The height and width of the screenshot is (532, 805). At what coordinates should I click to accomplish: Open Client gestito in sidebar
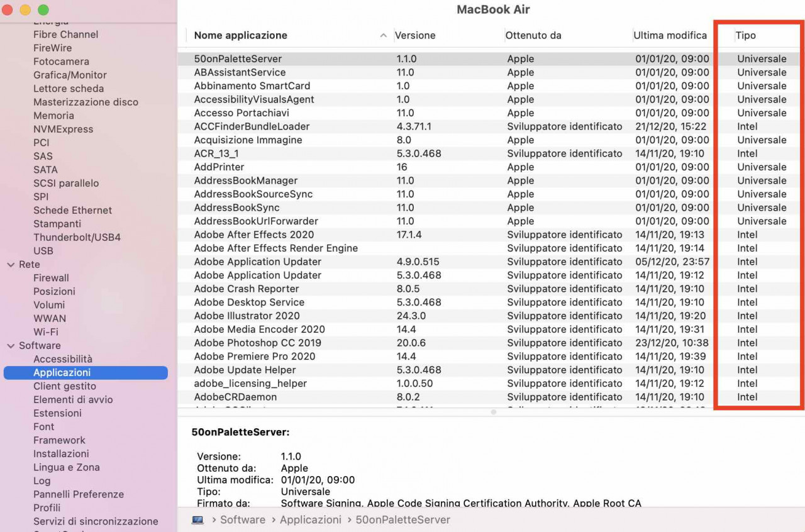coord(65,386)
